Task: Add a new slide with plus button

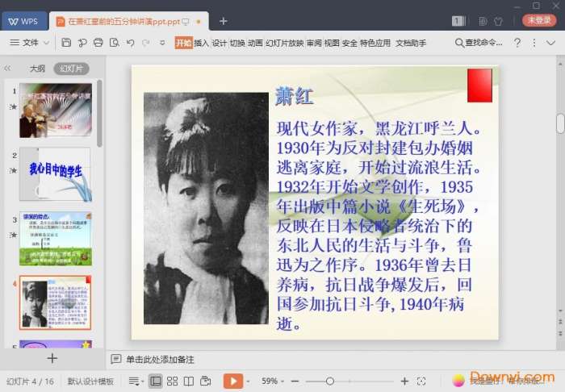Action: tap(52, 358)
